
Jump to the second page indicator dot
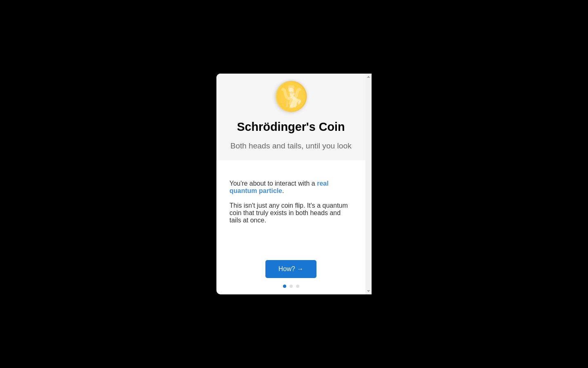291,286
